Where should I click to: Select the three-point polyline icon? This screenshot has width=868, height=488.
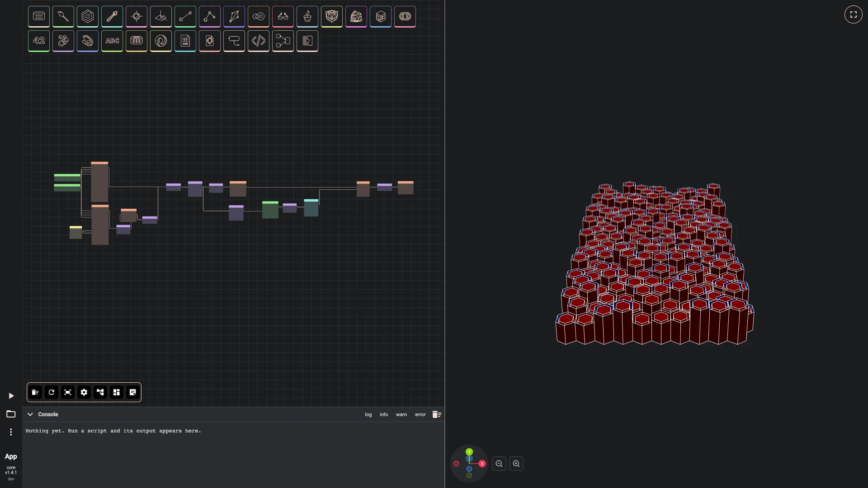pyautogui.click(x=210, y=17)
